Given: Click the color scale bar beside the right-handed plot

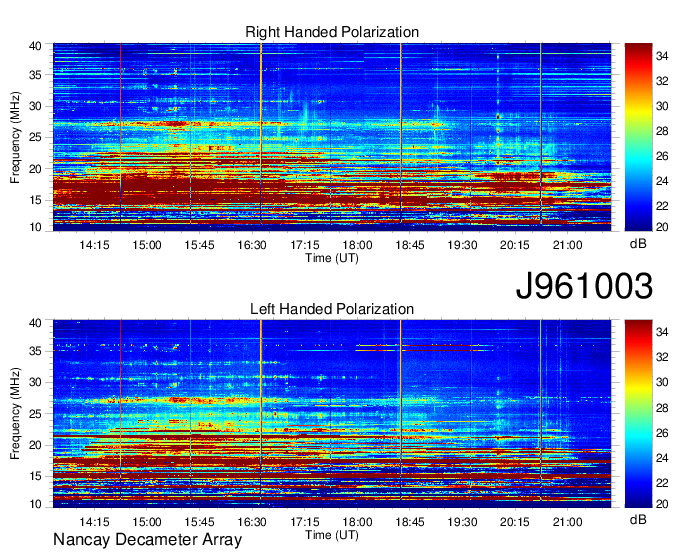Looking at the screenshot, I should click(638, 137).
